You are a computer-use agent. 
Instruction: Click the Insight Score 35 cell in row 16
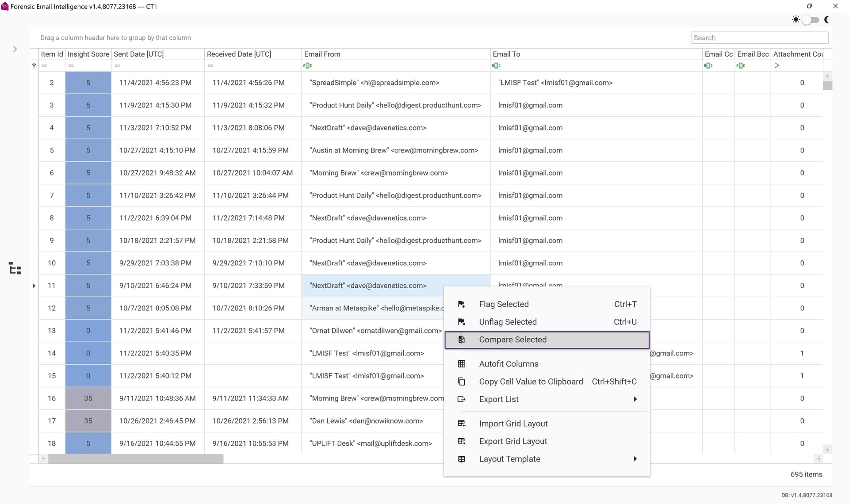[88, 398]
